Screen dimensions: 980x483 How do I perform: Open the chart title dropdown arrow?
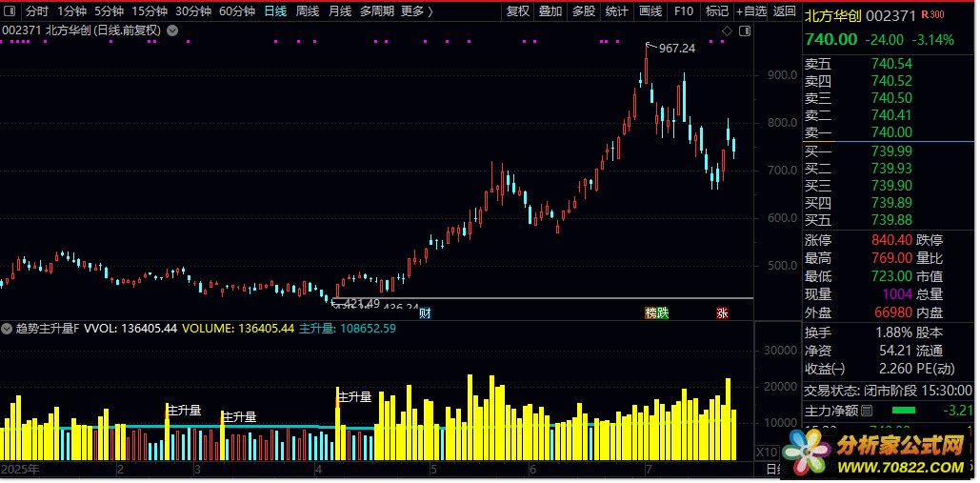click(172, 30)
